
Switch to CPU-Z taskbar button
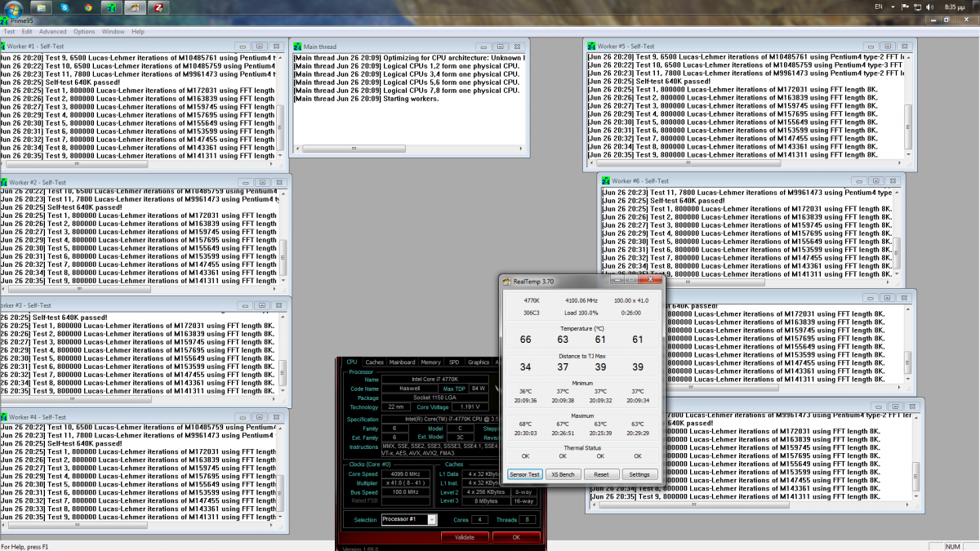click(x=160, y=7)
